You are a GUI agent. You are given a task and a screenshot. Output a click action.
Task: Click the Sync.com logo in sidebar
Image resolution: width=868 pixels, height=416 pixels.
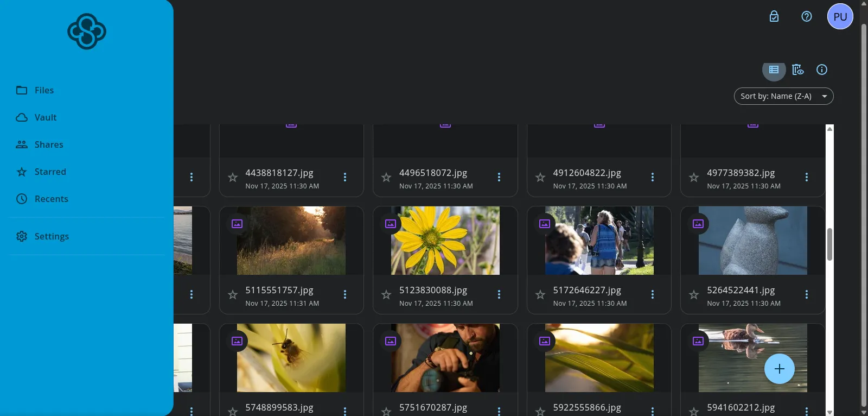[87, 31]
